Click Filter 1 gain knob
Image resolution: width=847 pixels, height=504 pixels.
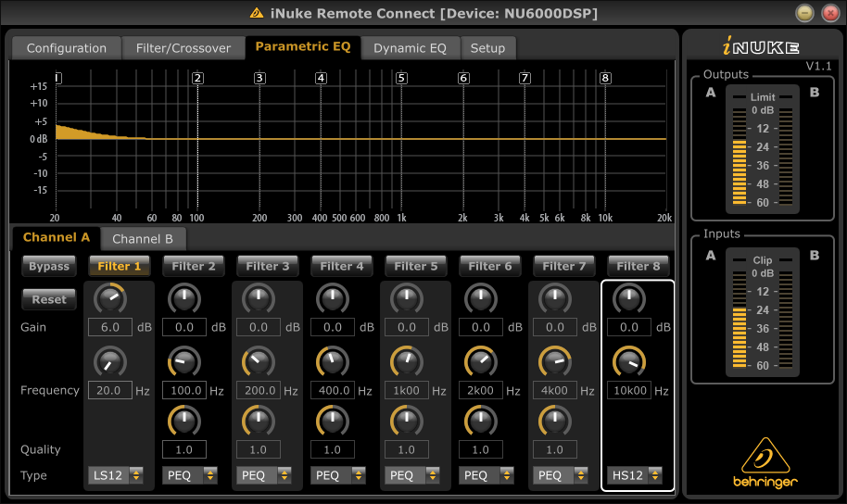click(x=110, y=298)
